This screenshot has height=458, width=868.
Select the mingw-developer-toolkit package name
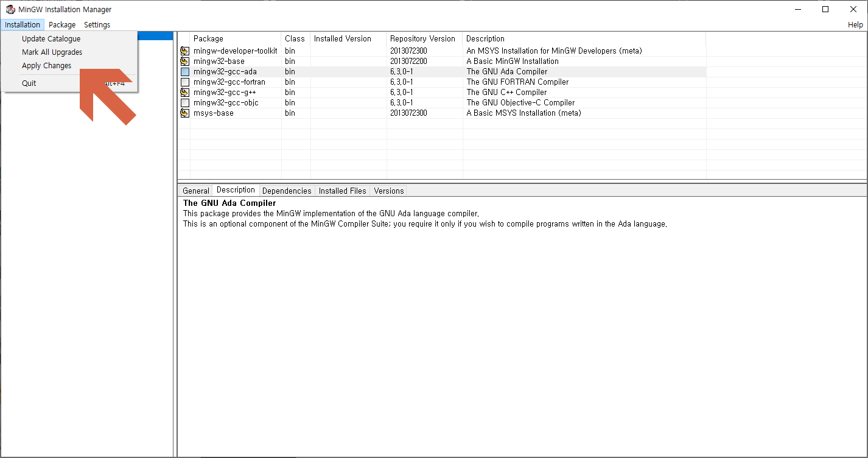point(236,51)
